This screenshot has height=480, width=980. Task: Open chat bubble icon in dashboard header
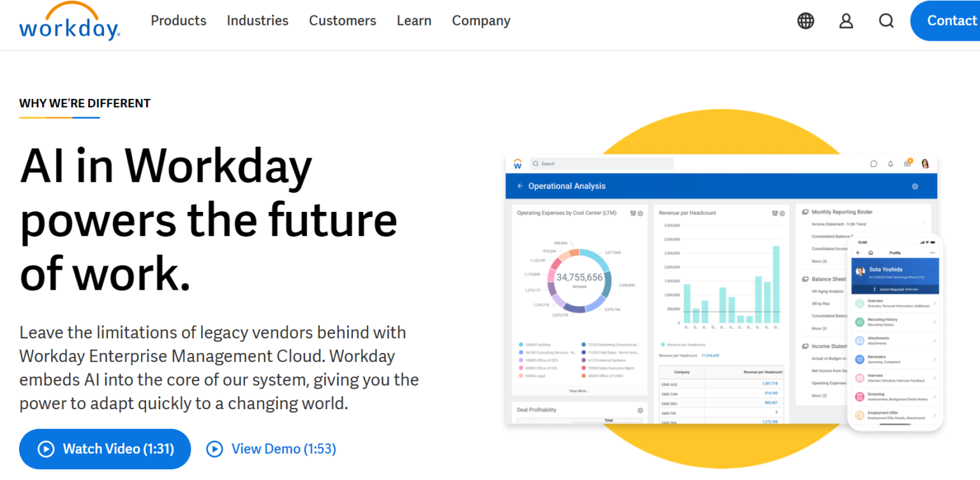[x=873, y=164]
